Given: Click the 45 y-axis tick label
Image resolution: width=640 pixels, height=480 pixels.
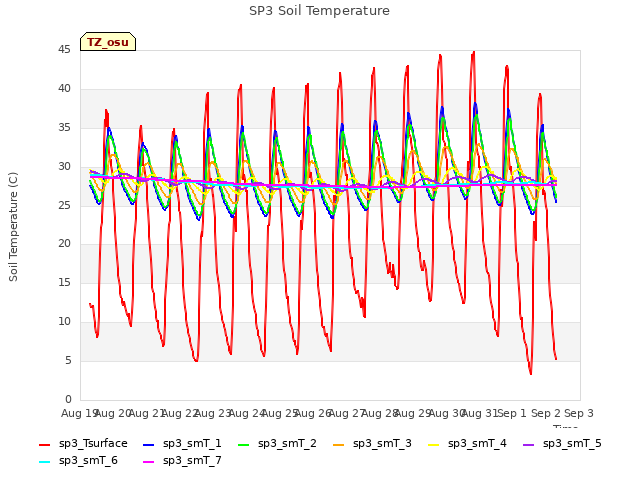Looking at the screenshot, I should tap(64, 49).
